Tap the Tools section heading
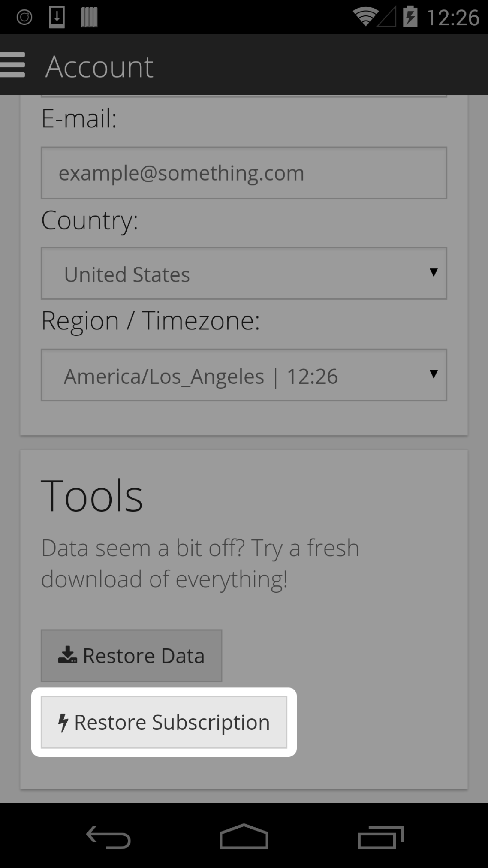 (x=92, y=495)
